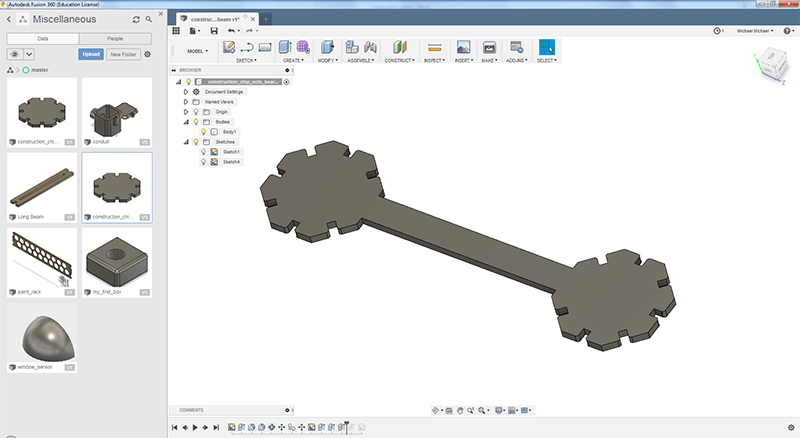Collapse the Bodies folder node

pyautogui.click(x=186, y=122)
